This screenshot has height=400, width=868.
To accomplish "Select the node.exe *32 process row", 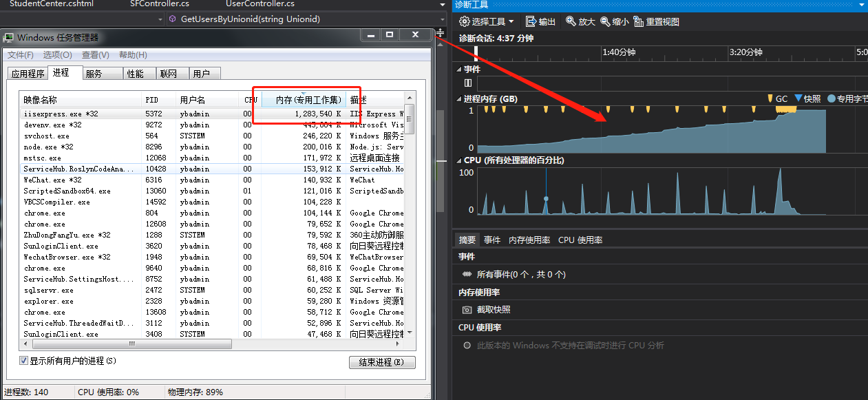I will point(212,147).
